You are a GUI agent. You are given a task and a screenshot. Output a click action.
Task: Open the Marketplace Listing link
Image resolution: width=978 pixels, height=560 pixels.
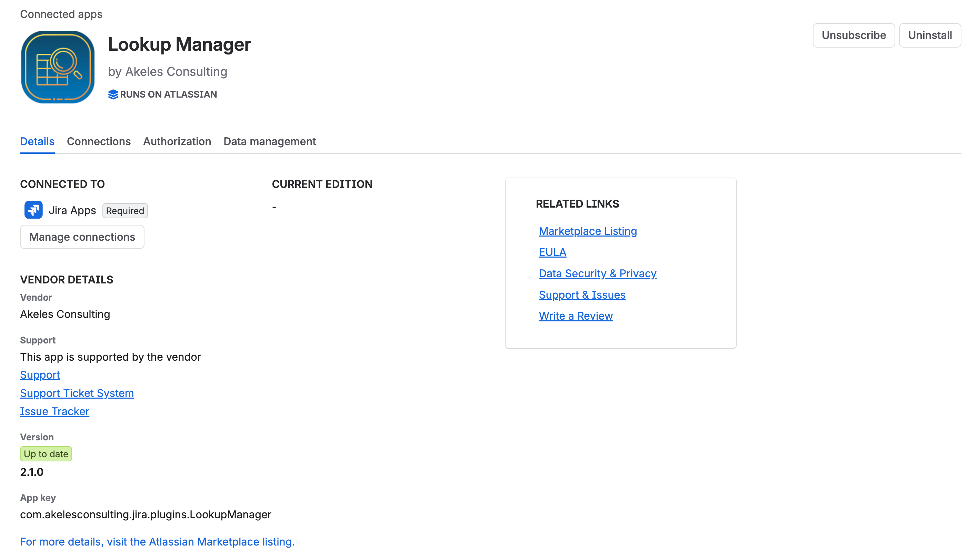588,231
